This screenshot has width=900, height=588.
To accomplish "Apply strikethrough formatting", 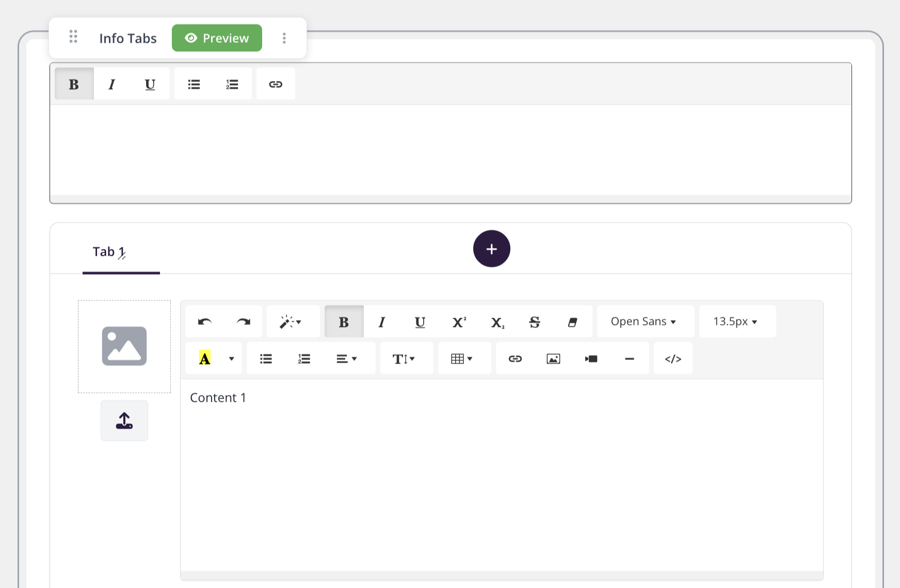I will click(535, 322).
